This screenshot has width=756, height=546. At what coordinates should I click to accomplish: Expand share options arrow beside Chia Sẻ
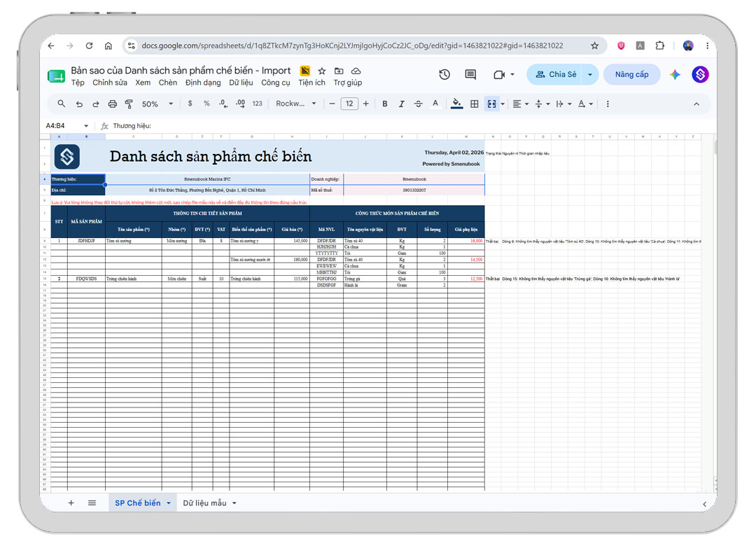[590, 74]
